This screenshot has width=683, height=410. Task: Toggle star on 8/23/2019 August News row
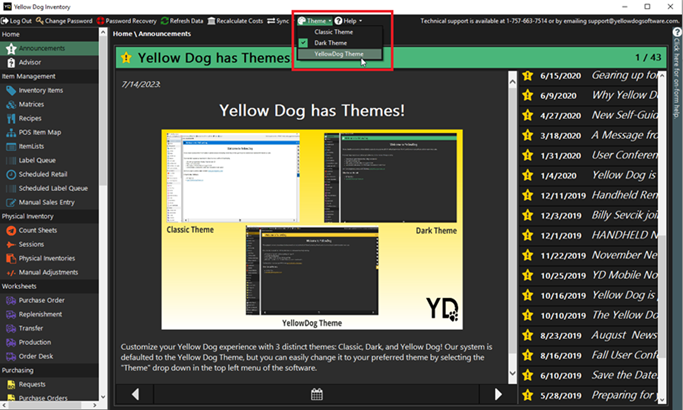527,335
